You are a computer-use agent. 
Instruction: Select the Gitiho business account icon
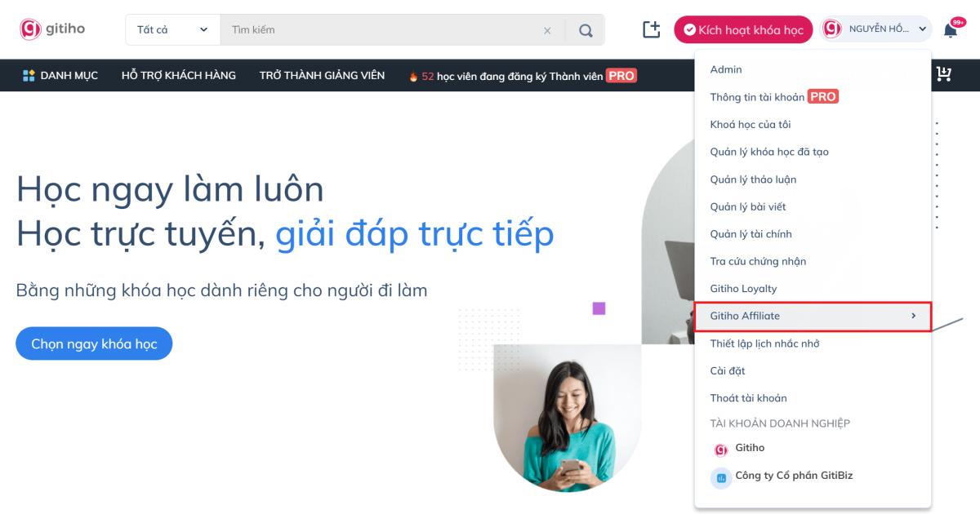[720, 448]
